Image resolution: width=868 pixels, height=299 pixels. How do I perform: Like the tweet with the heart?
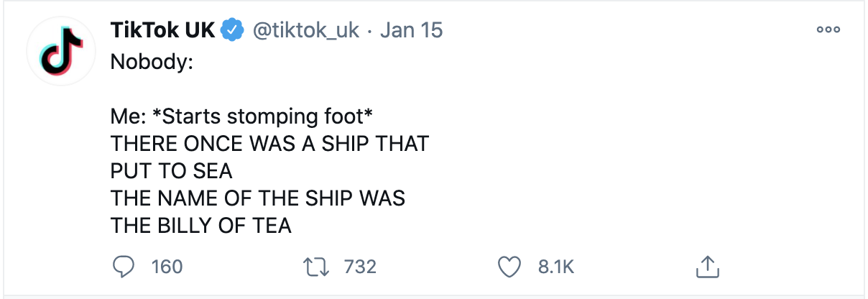coord(509,267)
